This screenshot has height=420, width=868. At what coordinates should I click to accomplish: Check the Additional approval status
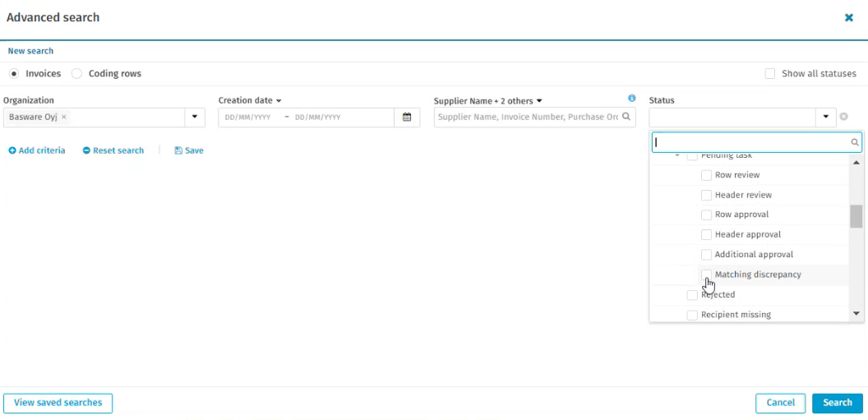point(706,255)
